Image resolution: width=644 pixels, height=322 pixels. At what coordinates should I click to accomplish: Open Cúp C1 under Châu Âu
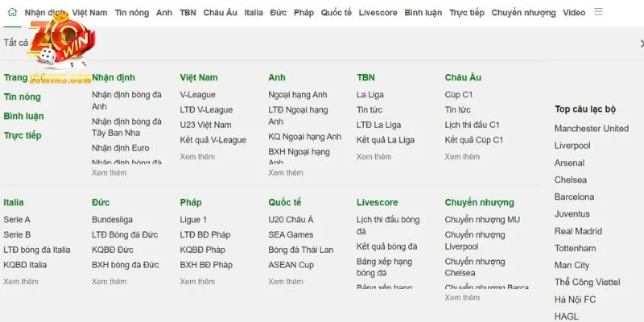(459, 94)
